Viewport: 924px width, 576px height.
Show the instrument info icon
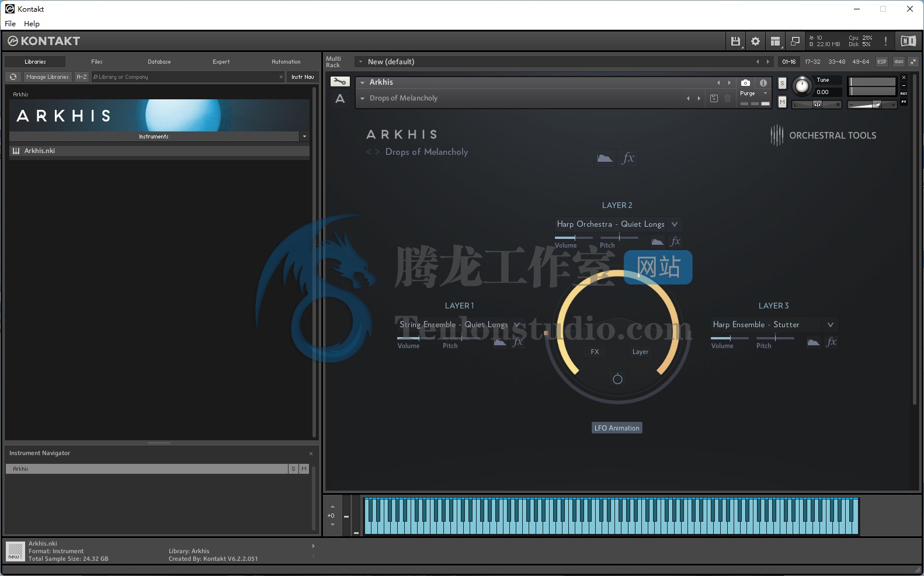[x=763, y=83]
